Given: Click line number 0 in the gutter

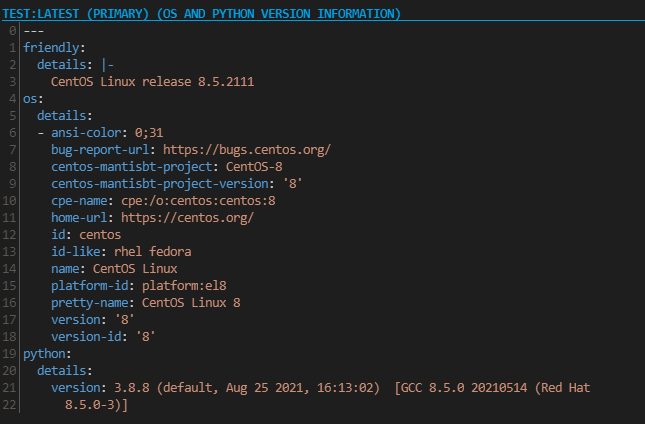Looking at the screenshot, I should click(13, 31).
